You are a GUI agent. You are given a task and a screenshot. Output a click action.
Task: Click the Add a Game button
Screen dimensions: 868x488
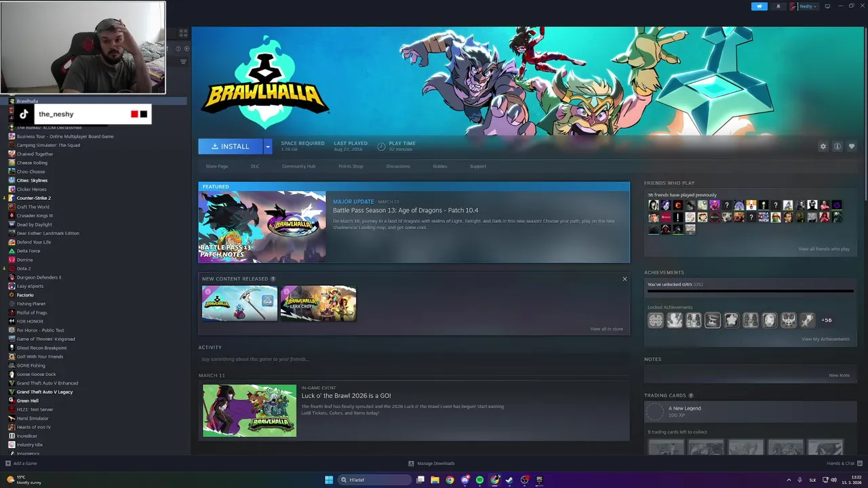[x=21, y=464]
